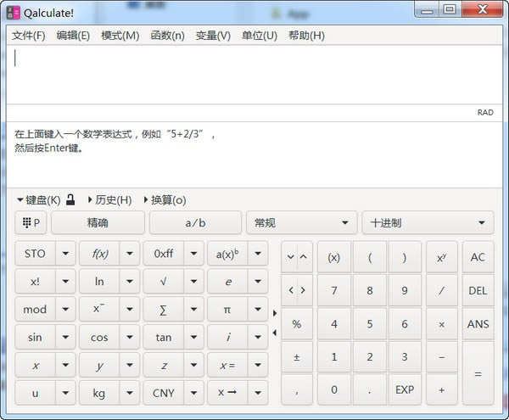Open the 模式(M) menu
This screenshot has height=420, width=509.
click(120, 36)
